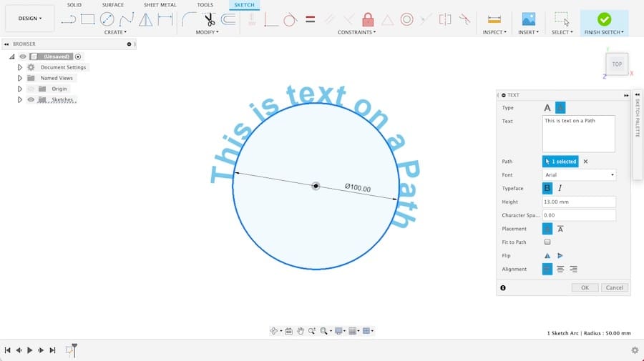Click the Insert image icon

[x=528, y=19]
